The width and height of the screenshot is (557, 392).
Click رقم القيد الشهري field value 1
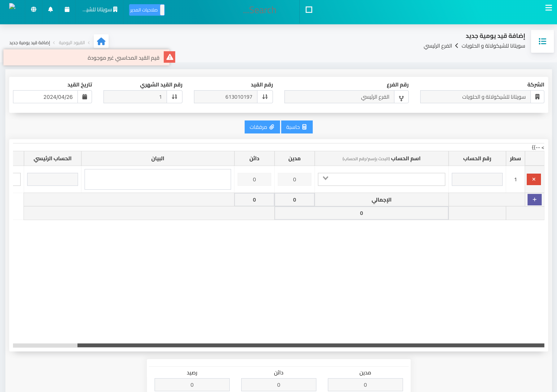point(135,97)
